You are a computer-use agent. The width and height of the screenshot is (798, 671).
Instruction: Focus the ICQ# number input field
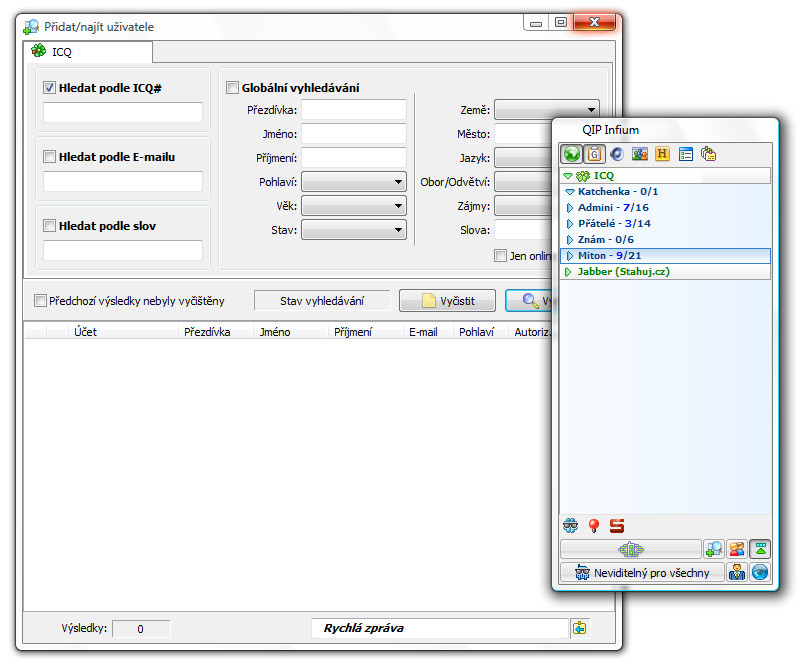pos(123,113)
